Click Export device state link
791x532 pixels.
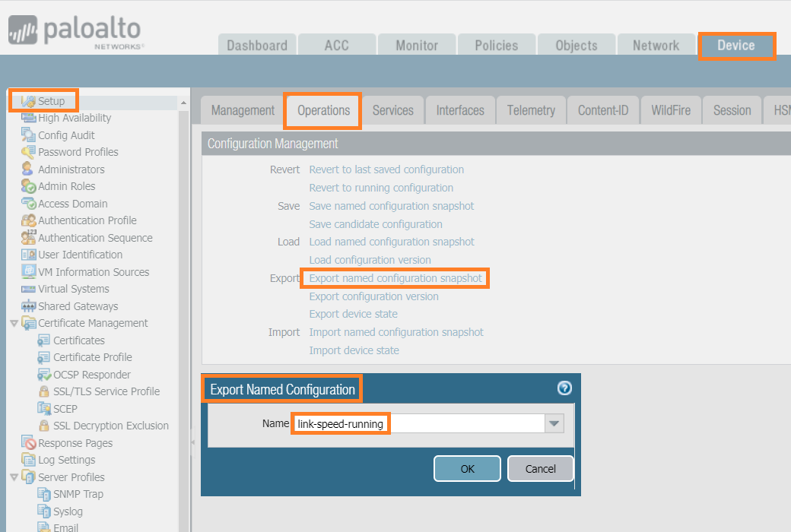(353, 314)
